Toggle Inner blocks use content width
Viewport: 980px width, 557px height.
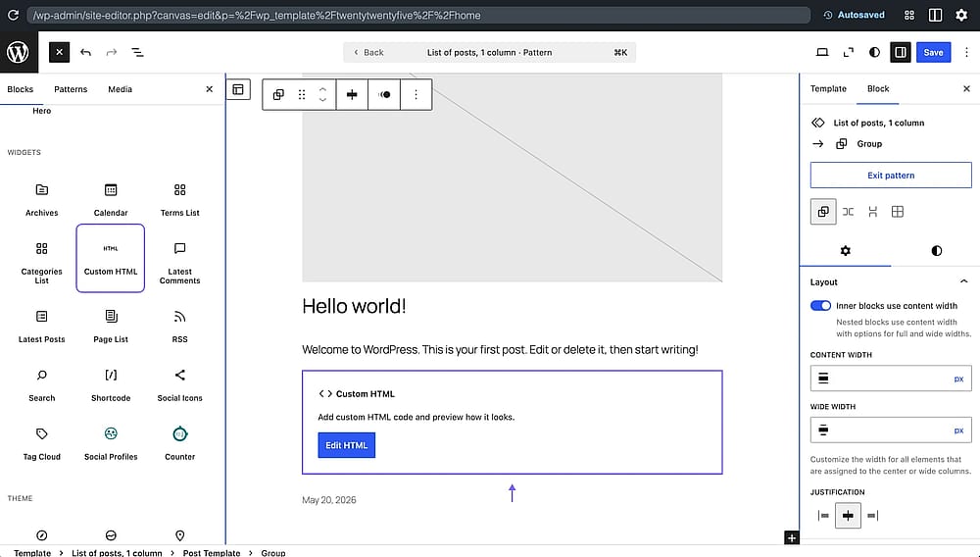pyautogui.click(x=820, y=306)
